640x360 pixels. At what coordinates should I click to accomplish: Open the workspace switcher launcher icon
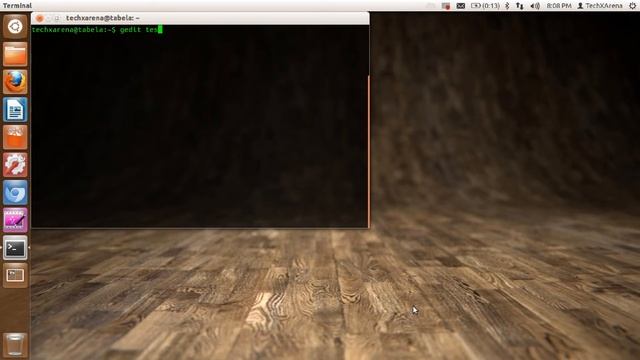coord(15,275)
